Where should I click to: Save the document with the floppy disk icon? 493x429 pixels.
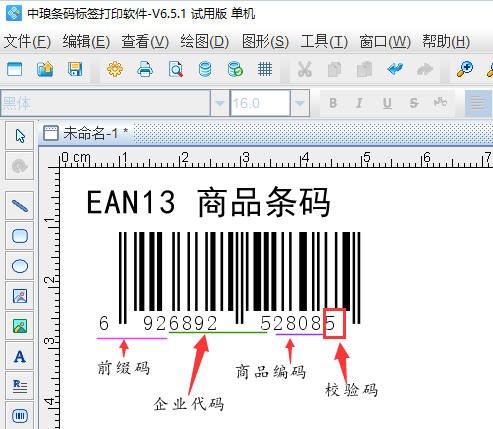(x=75, y=69)
